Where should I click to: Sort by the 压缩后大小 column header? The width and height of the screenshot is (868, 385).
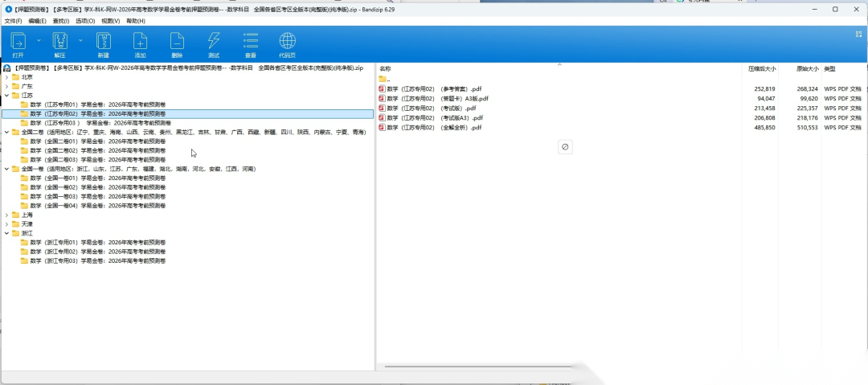pos(762,68)
